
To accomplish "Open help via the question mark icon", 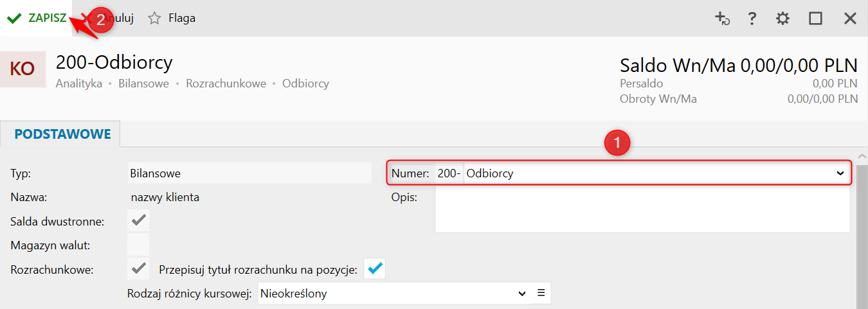I will point(752,19).
